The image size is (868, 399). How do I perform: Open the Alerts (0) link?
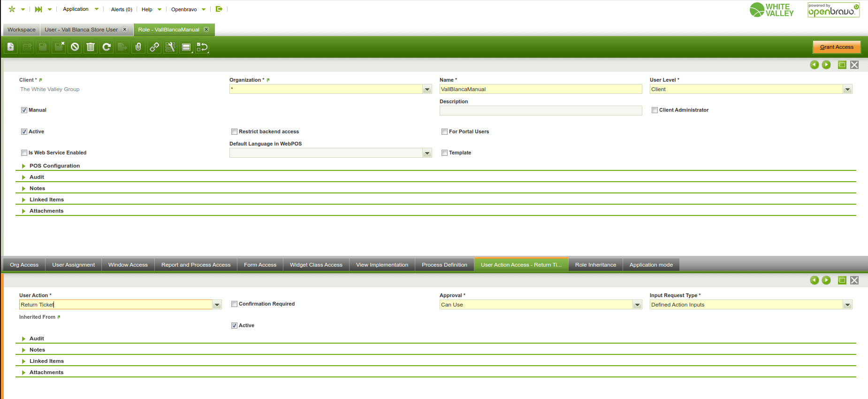click(x=122, y=9)
